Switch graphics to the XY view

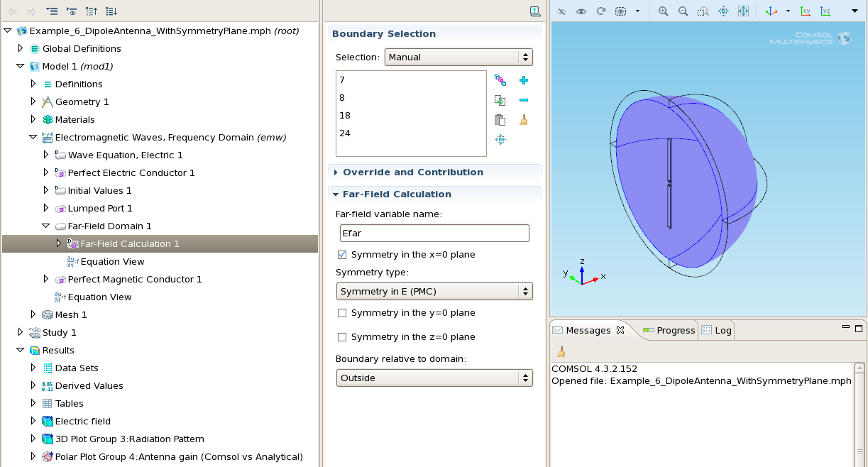806,11
